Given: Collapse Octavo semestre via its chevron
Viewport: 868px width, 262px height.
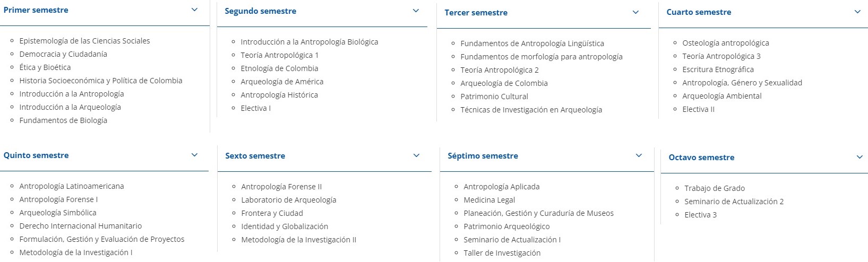Looking at the screenshot, I should tap(860, 157).
